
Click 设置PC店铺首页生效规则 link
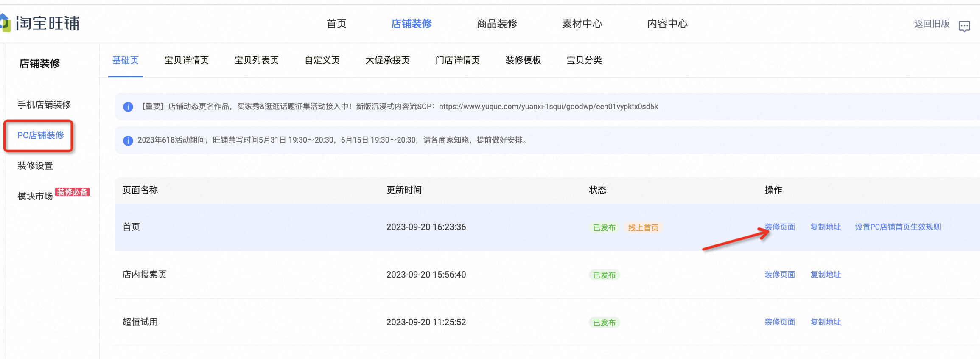click(x=898, y=227)
